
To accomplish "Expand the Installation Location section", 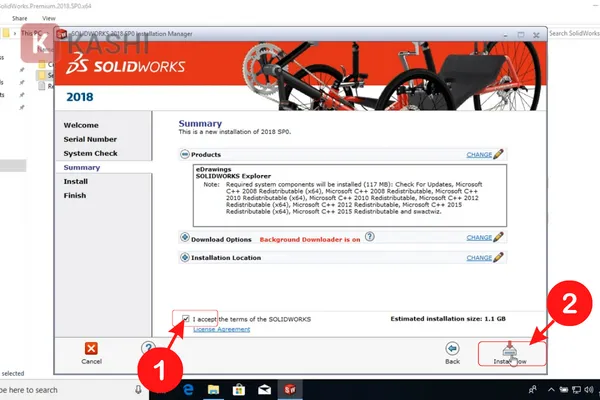I will coord(184,257).
